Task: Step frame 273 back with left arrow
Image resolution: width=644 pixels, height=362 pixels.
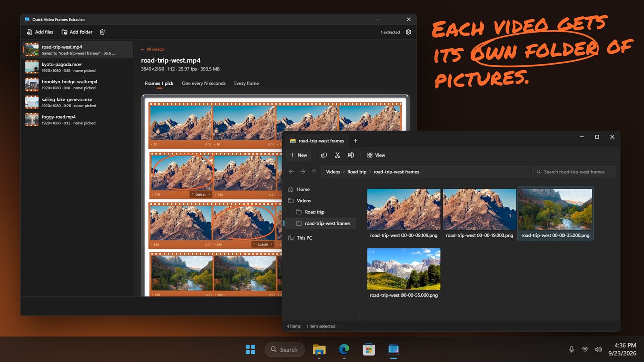Action: tap(193, 195)
